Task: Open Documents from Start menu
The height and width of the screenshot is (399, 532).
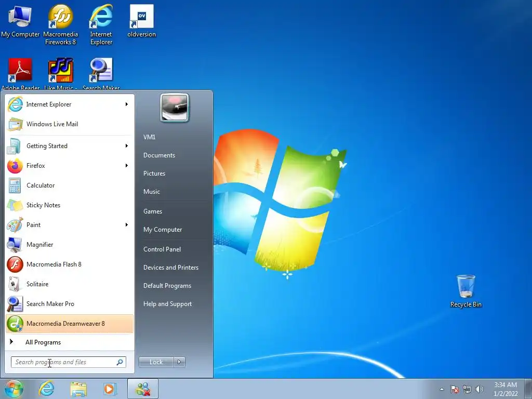Action: (x=159, y=155)
